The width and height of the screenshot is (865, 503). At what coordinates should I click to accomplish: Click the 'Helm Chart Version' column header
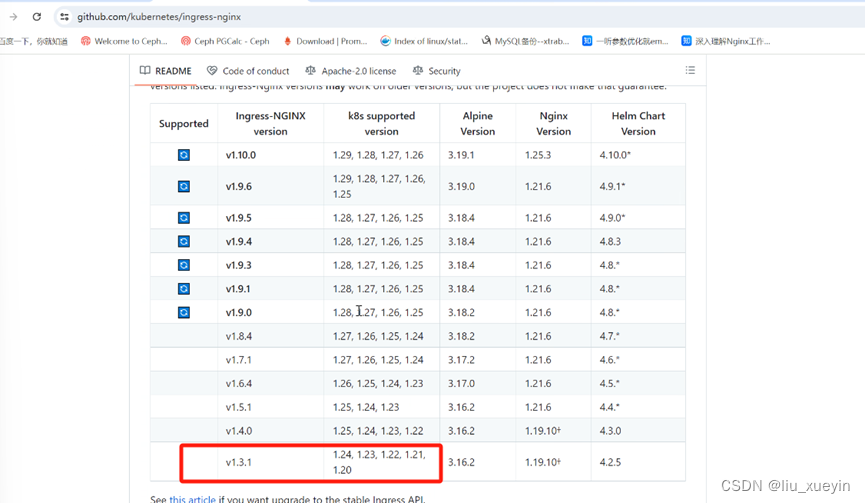click(638, 124)
